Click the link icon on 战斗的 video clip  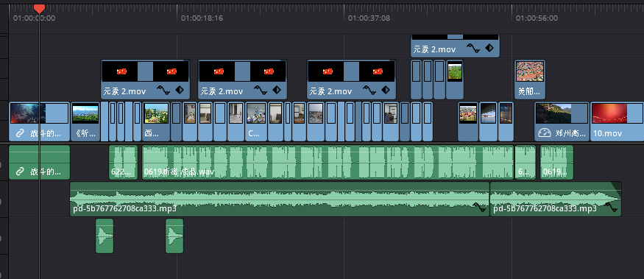20,133
